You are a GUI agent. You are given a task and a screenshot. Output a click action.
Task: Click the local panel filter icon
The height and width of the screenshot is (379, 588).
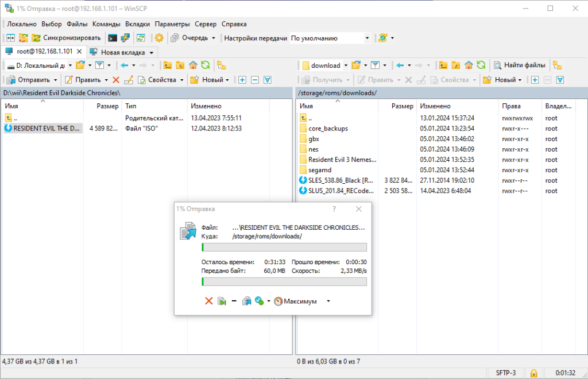point(99,65)
